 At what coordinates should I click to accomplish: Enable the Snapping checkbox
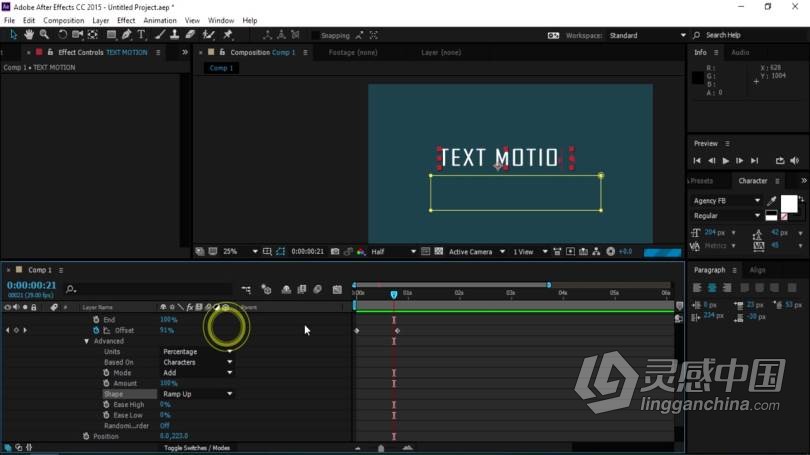pyautogui.click(x=316, y=35)
